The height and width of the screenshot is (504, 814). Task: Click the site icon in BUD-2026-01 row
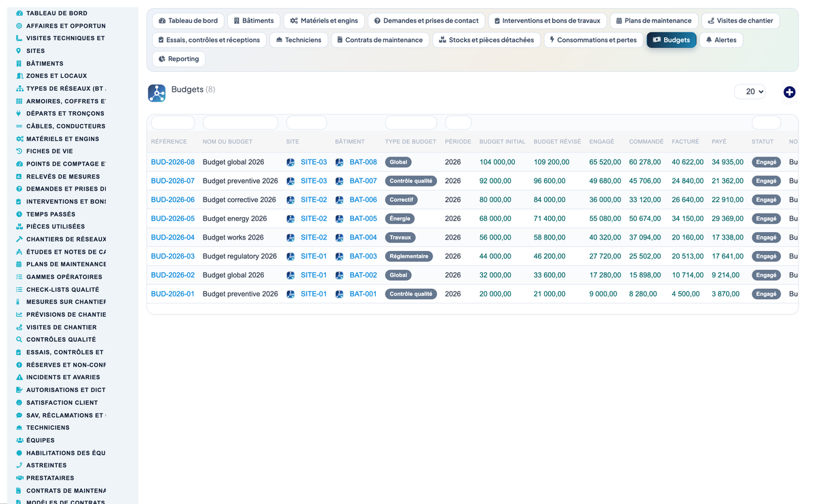[x=290, y=294]
